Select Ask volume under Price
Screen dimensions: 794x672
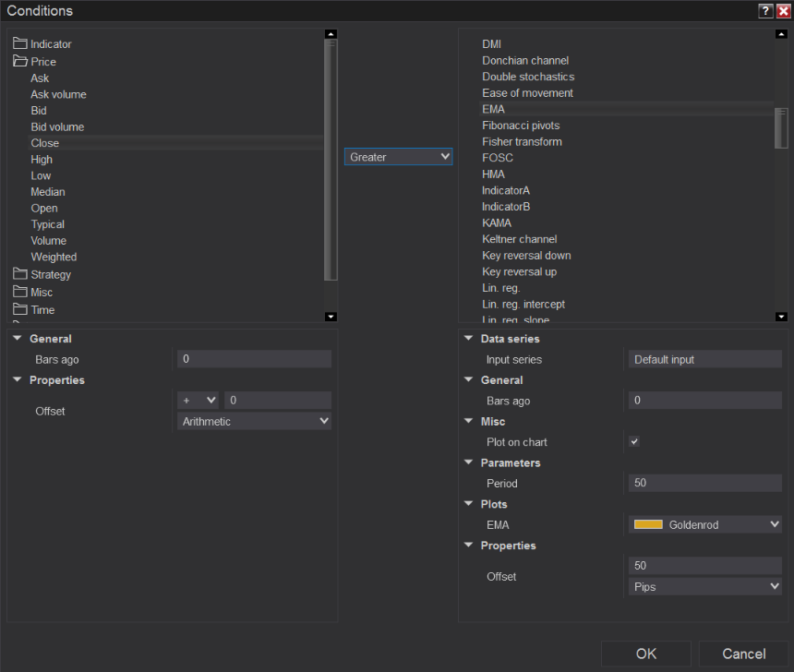[x=58, y=94]
